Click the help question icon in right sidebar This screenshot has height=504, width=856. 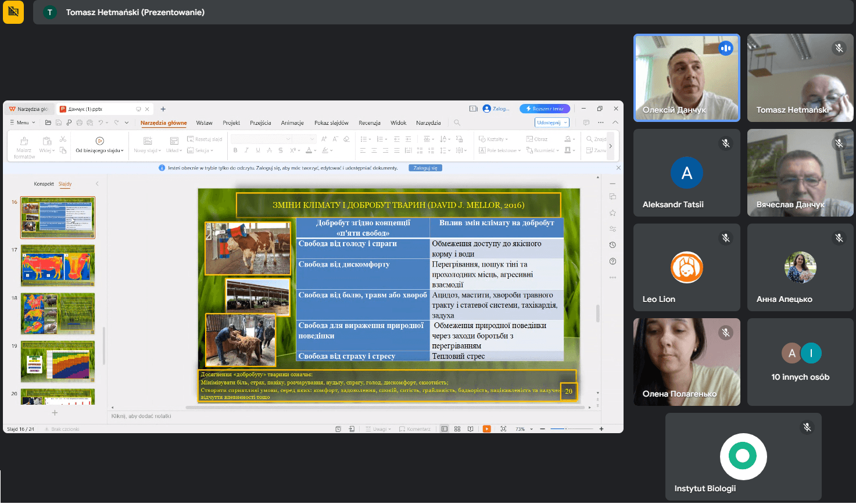pos(613,261)
